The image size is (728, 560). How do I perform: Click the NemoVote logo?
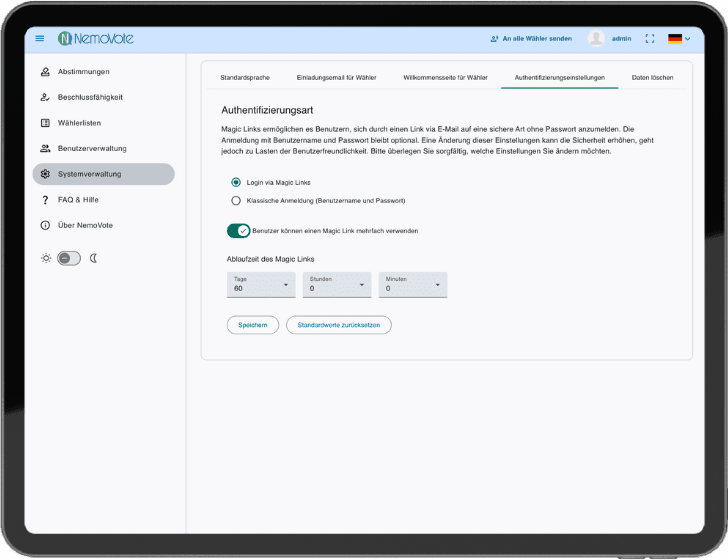coord(96,39)
